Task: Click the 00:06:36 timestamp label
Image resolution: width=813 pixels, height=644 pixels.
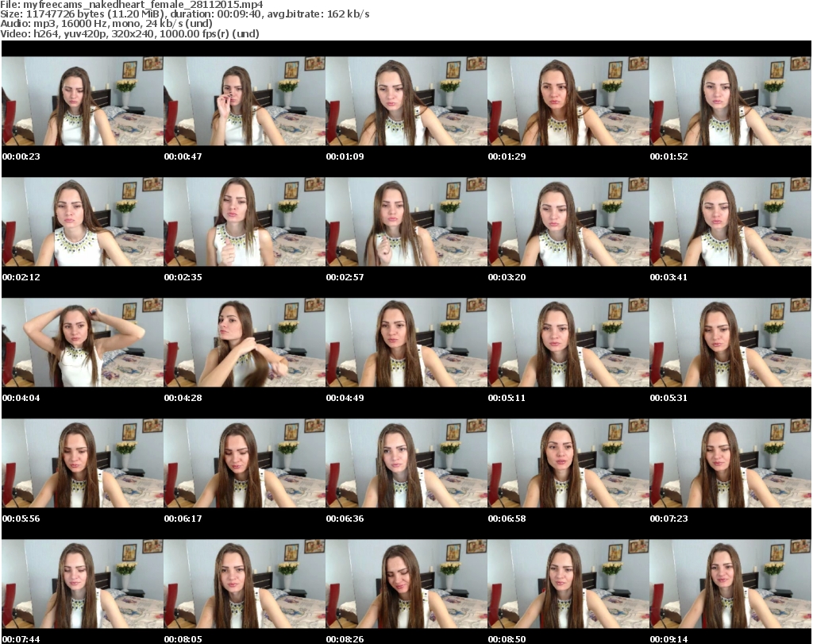Action: point(345,519)
